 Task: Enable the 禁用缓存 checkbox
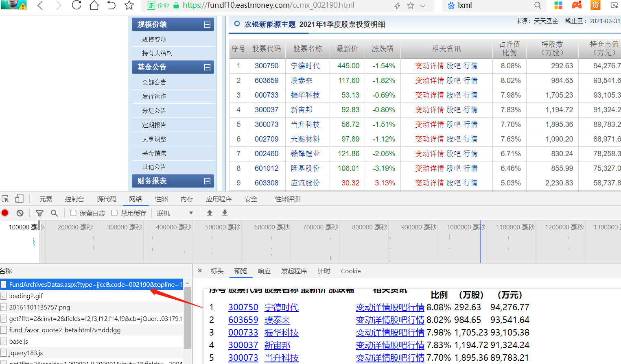[x=114, y=213]
